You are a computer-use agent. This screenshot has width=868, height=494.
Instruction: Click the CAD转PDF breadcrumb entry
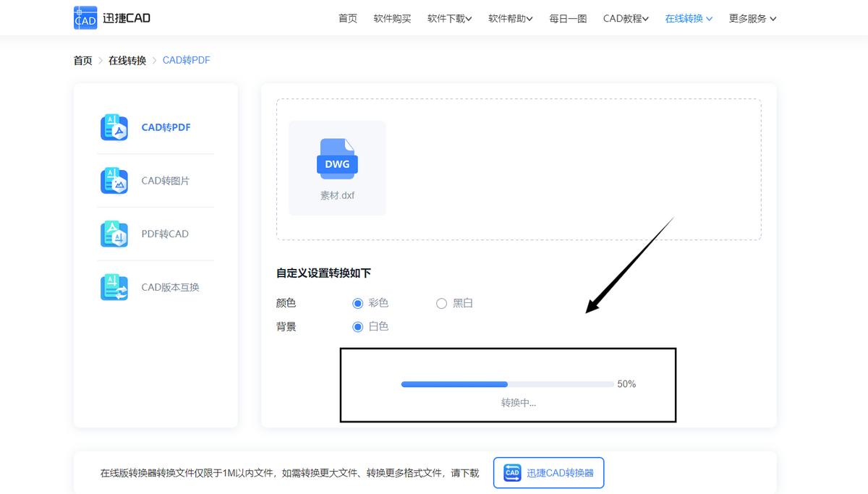pos(187,60)
